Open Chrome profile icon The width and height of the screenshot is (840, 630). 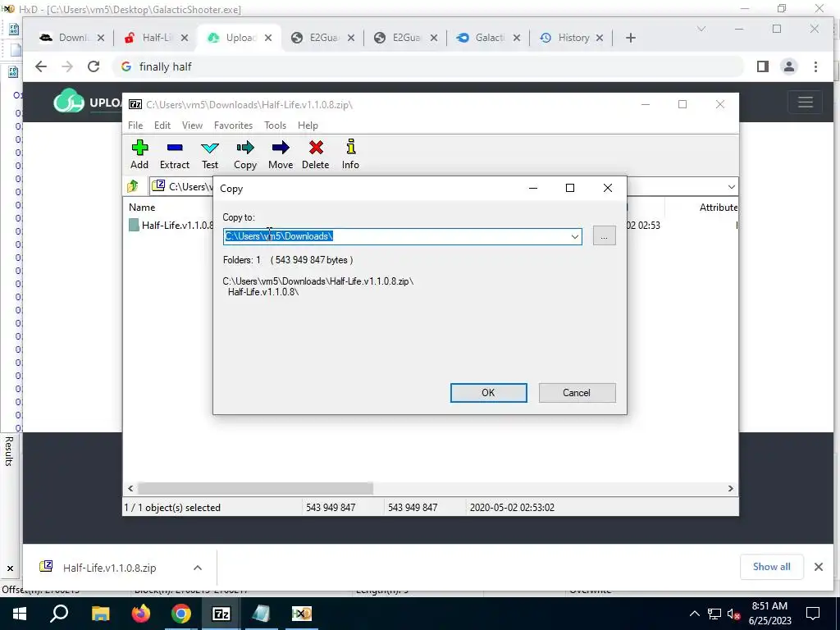point(789,66)
